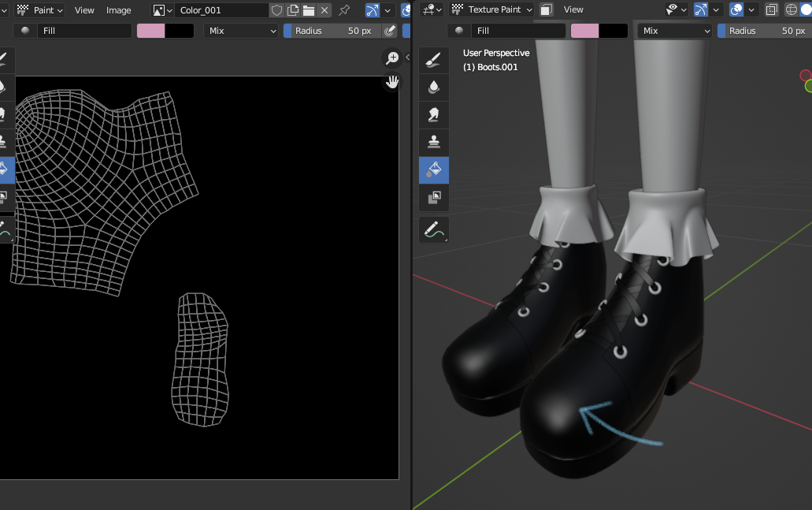Open overlay options dropdown in 3D viewport
This screenshot has height=510, width=812.
point(751,9)
